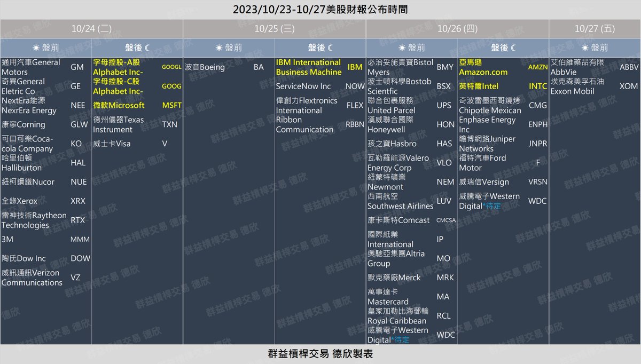
Task: Click the yellow GOOGL ticker
Action: (x=171, y=67)
